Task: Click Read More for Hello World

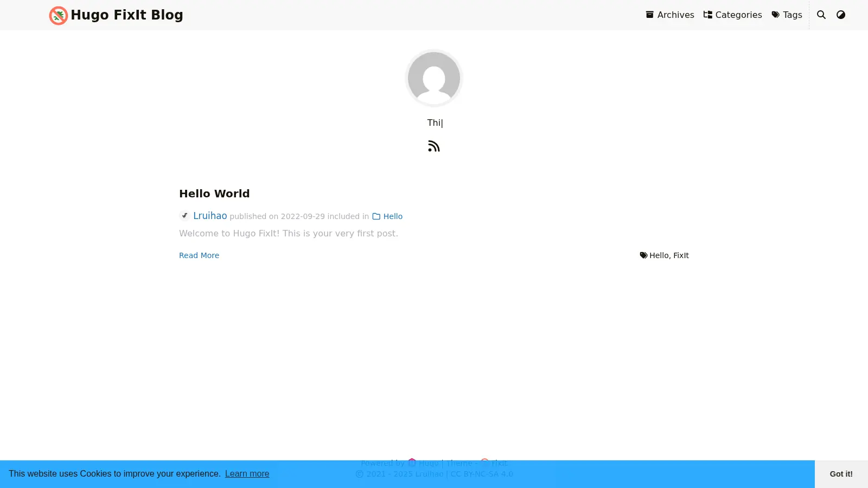Action: (x=199, y=255)
